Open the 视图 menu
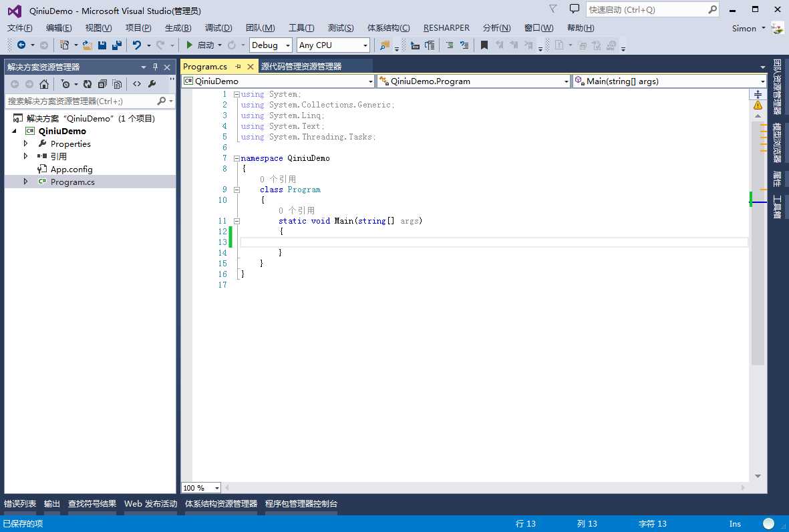The image size is (789, 532). tap(98, 28)
